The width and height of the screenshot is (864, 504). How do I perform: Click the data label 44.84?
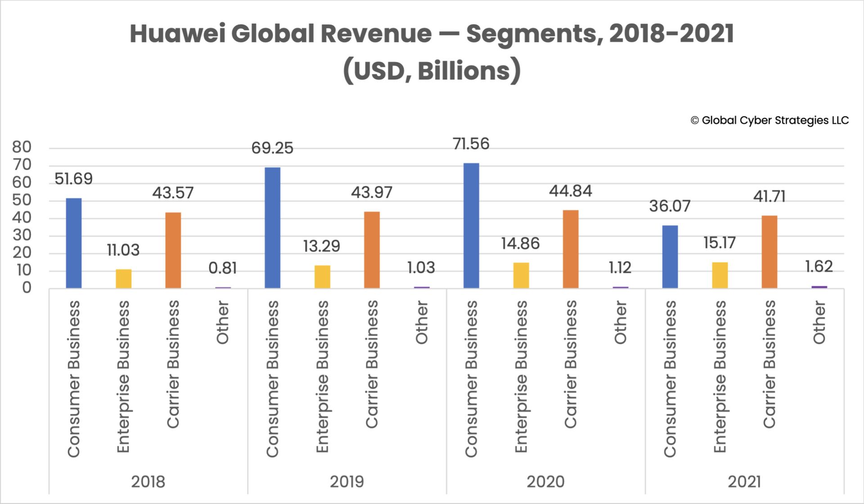571,191
